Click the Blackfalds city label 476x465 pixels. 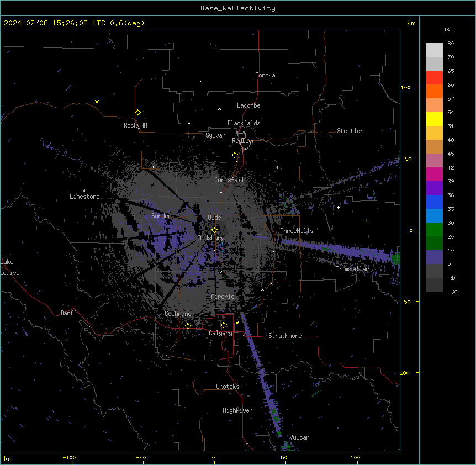[244, 123]
